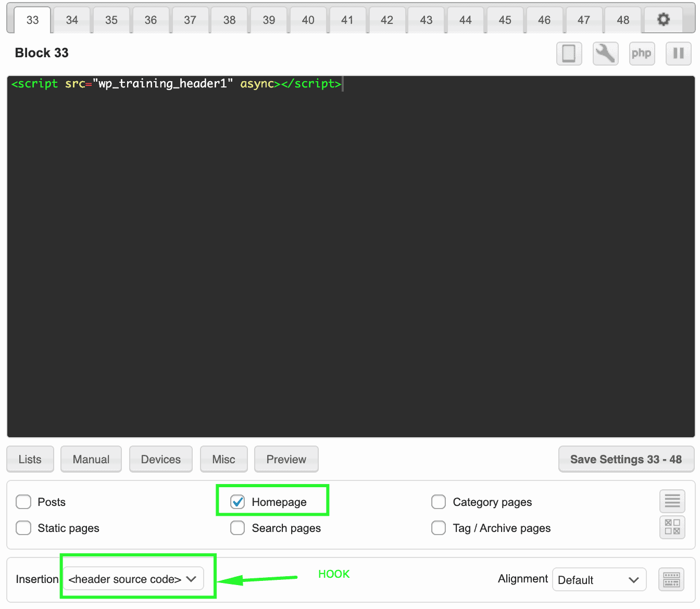700x609 pixels.
Task: Click inside the code editor area
Action: (x=351, y=257)
